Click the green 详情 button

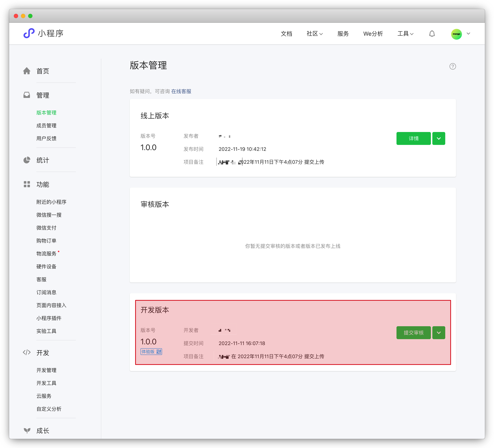point(413,138)
